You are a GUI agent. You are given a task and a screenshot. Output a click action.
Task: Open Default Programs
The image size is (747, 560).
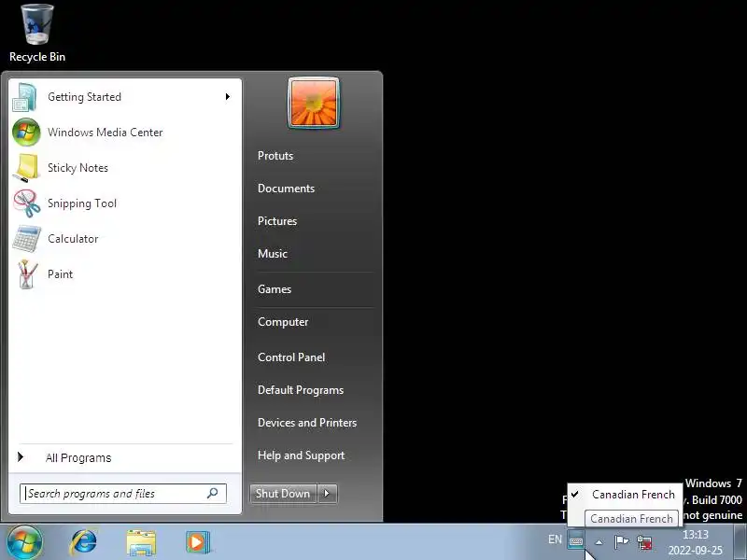301,390
